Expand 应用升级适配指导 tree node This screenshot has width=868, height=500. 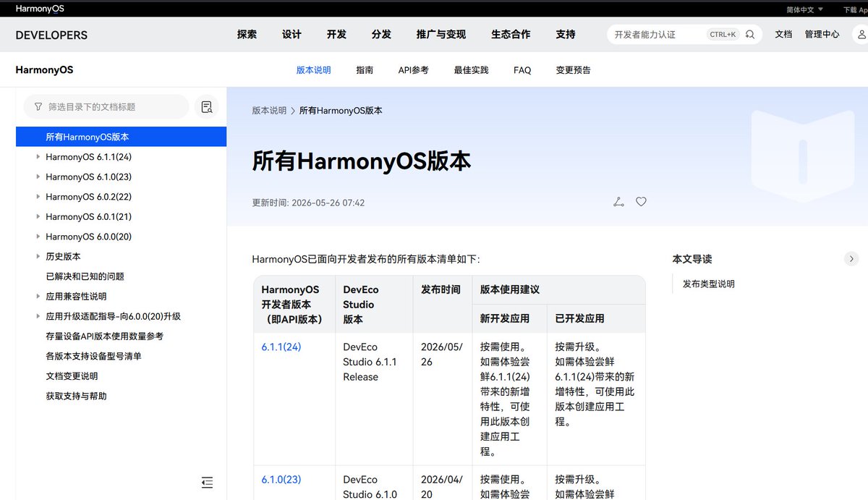(38, 316)
